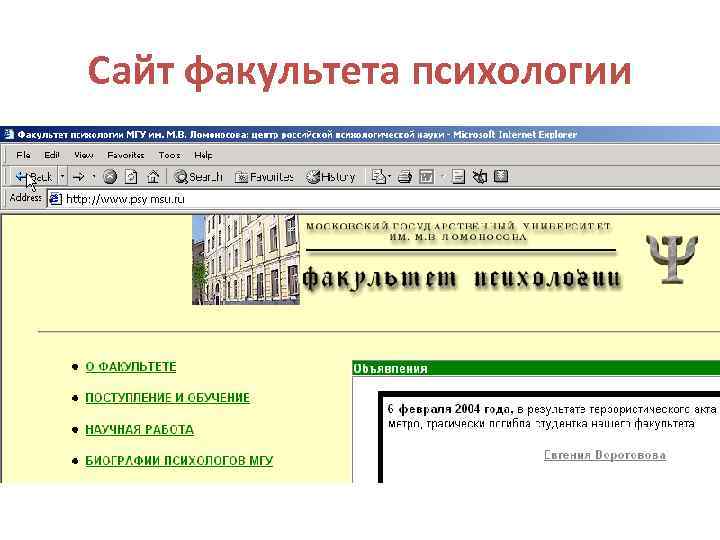Click the Forward arrow button
This screenshot has width=720, height=540.
pyautogui.click(x=79, y=177)
